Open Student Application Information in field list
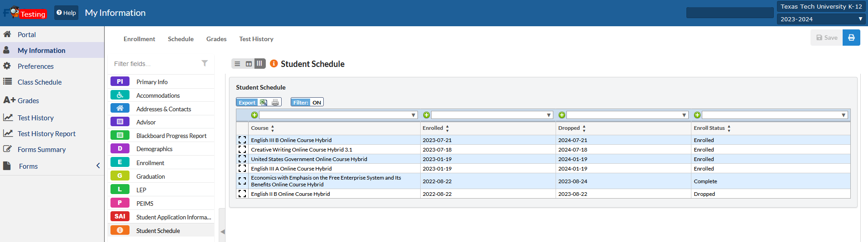Screen dimensions: 868x242 tap(174, 217)
